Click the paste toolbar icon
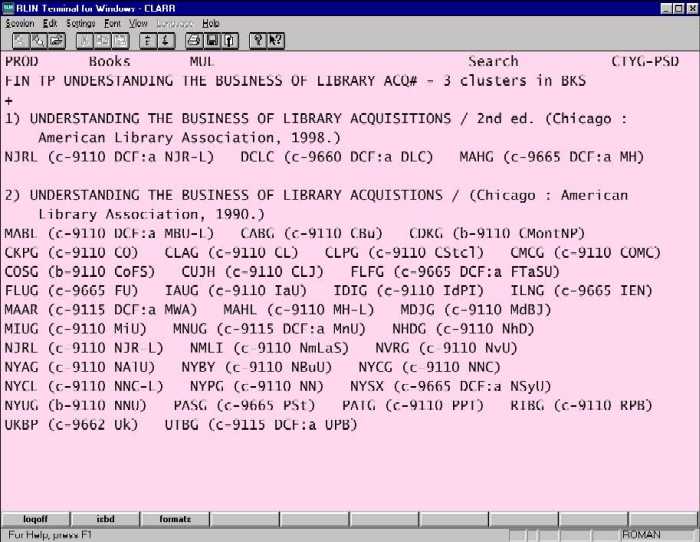This screenshot has width=700, height=542. tap(121, 41)
